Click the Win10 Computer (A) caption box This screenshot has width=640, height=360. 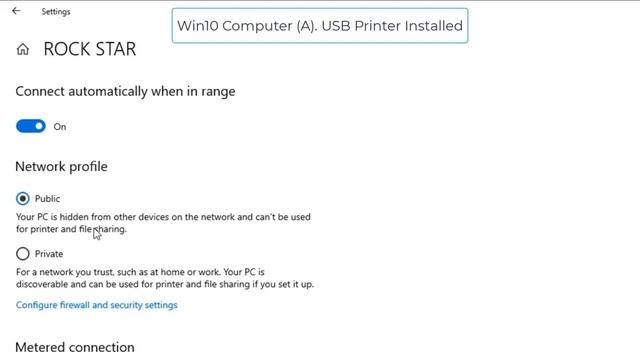pyautogui.click(x=320, y=26)
